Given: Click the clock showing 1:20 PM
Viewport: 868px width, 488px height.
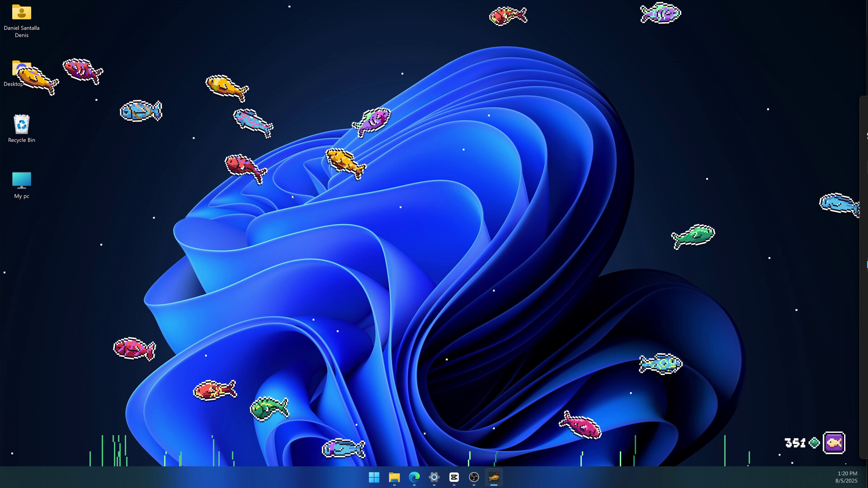Looking at the screenshot, I should click(x=846, y=474).
